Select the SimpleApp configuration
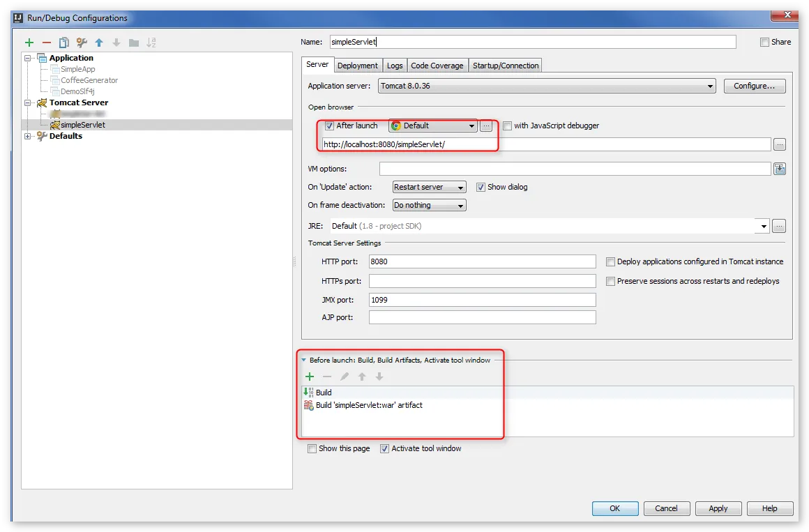 point(78,69)
